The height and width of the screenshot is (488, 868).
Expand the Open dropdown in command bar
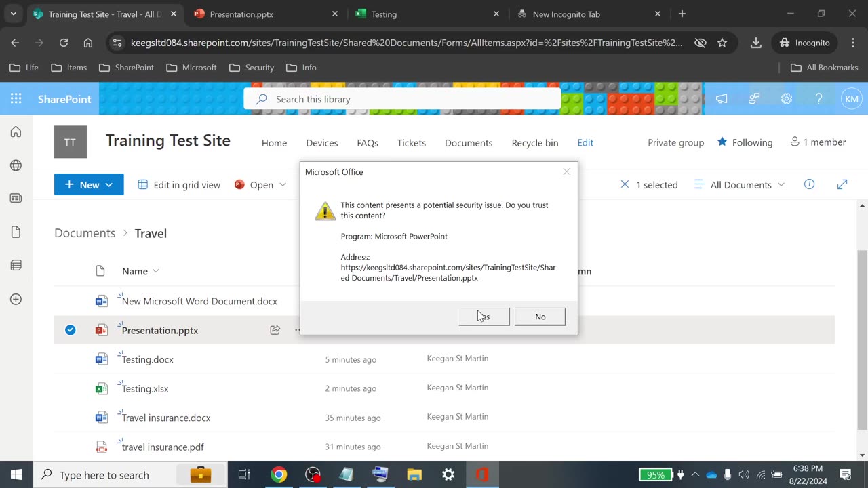[x=282, y=185]
